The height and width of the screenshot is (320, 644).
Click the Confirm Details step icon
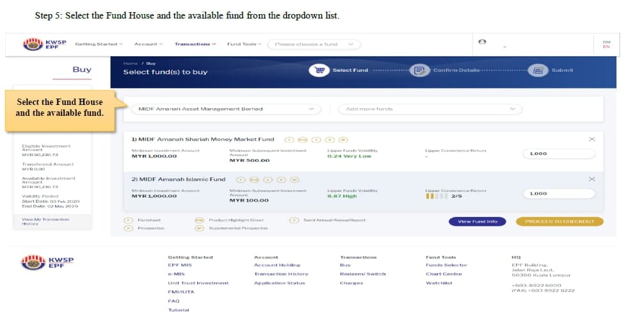pyautogui.click(x=419, y=70)
